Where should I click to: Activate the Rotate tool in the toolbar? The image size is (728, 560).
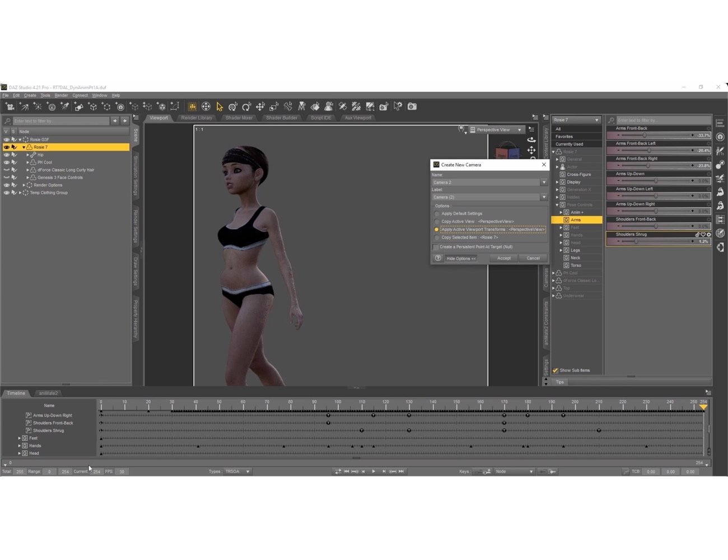click(x=246, y=106)
